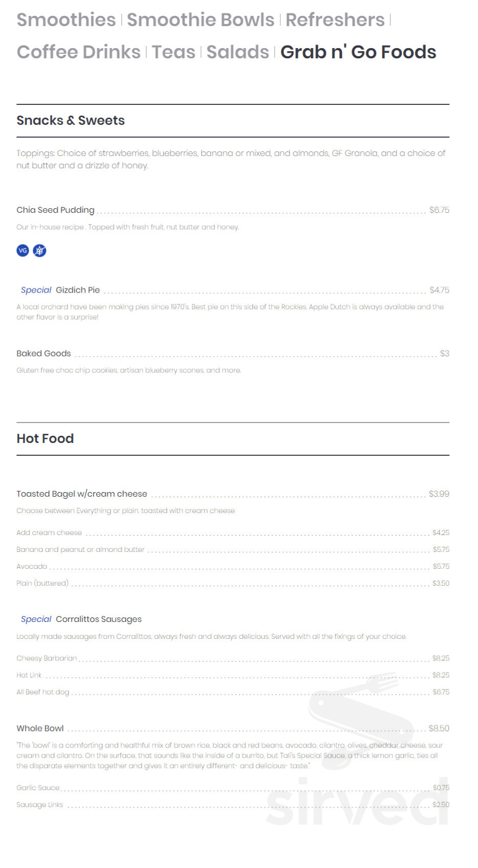Select Toasted Bagel w/cream cheese
Screen dimensions: 478x868
pyautogui.click(x=81, y=494)
